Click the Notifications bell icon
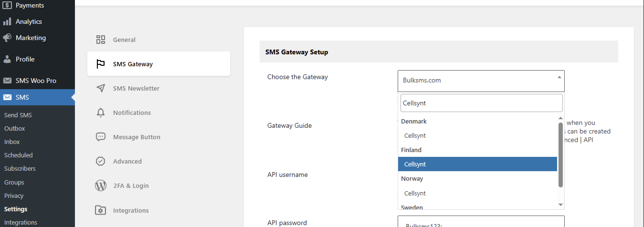 point(101,113)
